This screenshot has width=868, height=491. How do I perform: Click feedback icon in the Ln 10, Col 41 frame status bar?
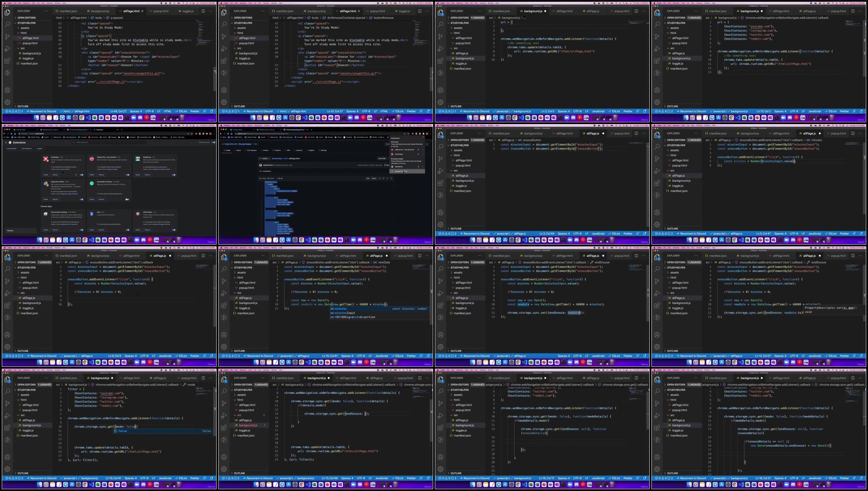click(x=205, y=478)
